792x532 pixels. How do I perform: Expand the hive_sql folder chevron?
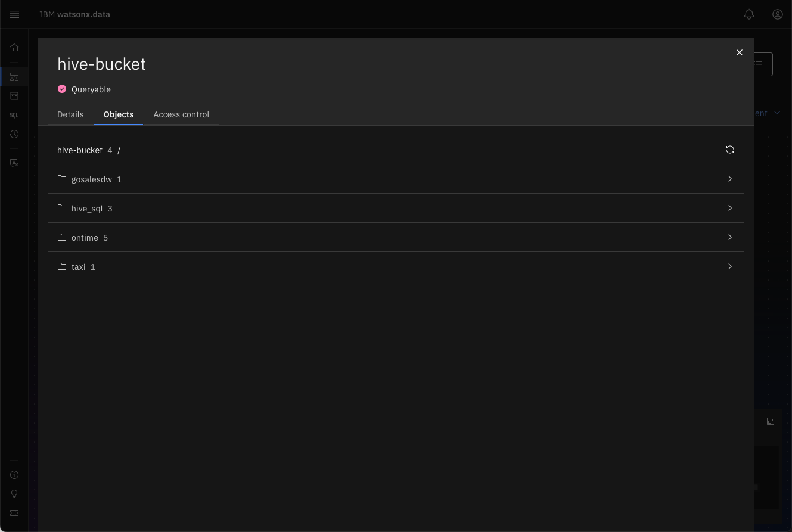730,208
